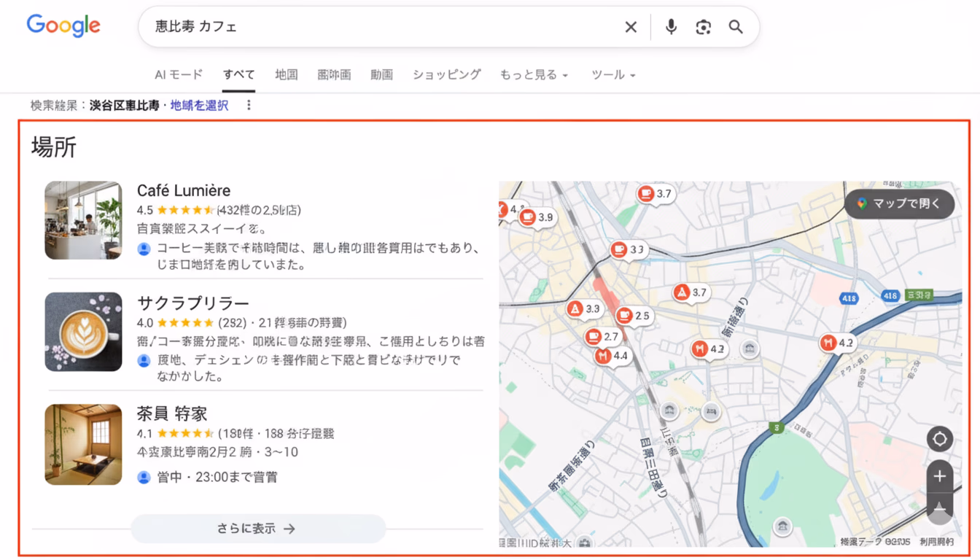Select the 3.3 pin with coffee cup icon
This screenshot has width=980, height=560.
(629, 250)
